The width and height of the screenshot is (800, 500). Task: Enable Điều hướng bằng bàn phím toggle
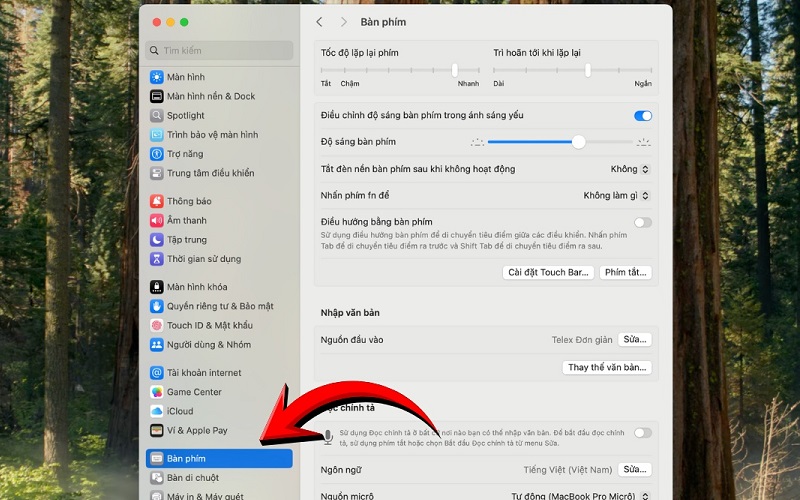(642, 222)
